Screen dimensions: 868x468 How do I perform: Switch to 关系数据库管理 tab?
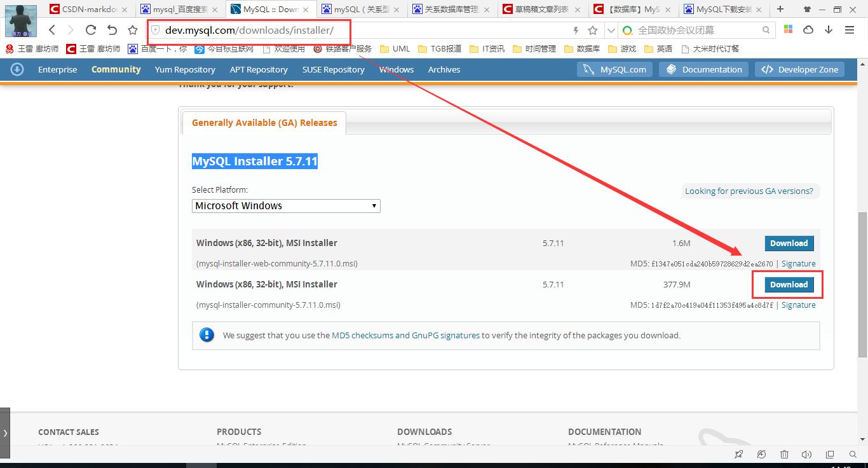click(x=452, y=9)
